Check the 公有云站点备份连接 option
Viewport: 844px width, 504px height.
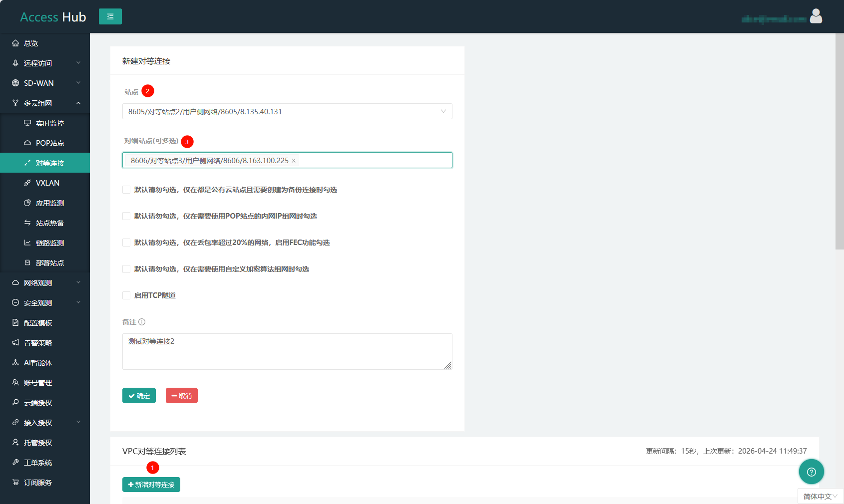[x=126, y=190]
